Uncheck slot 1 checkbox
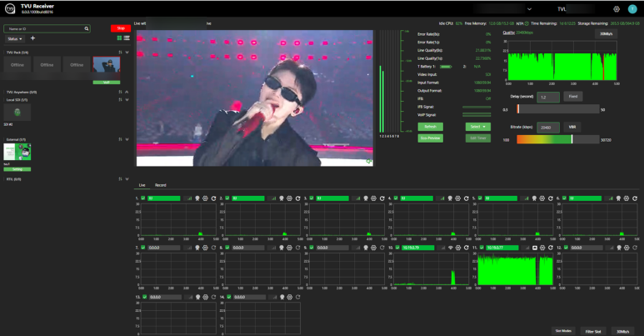The height and width of the screenshot is (336, 644). click(x=143, y=198)
